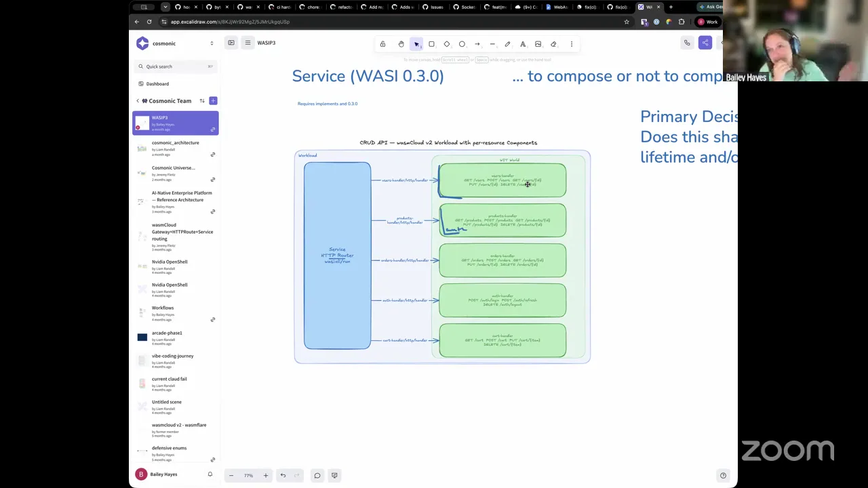Image resolution: width=868 pixels, height=488 pixels.
Task: Select the users-handler component box
Action: (502, 180)
